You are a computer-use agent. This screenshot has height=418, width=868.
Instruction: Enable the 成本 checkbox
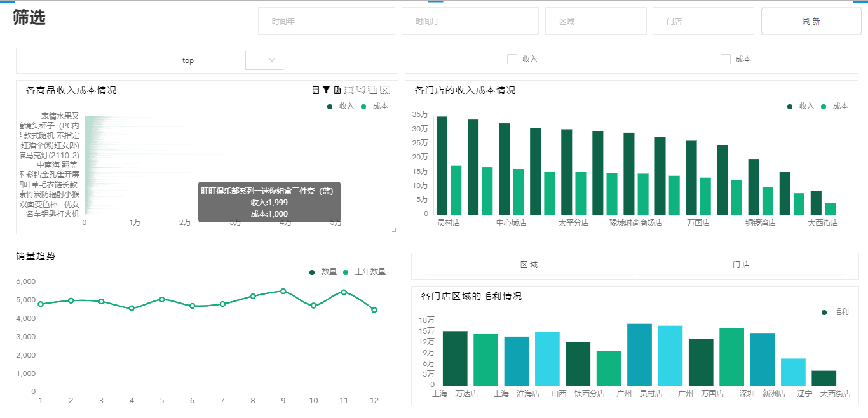725,58
